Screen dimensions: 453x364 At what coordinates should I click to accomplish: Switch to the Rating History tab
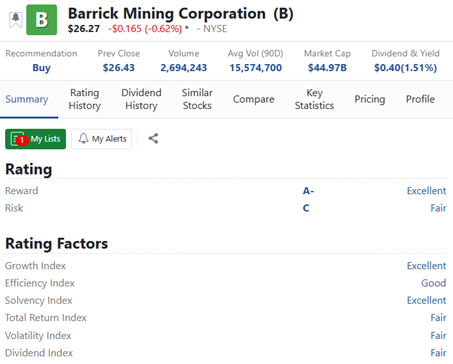click(x=85, y=99)
